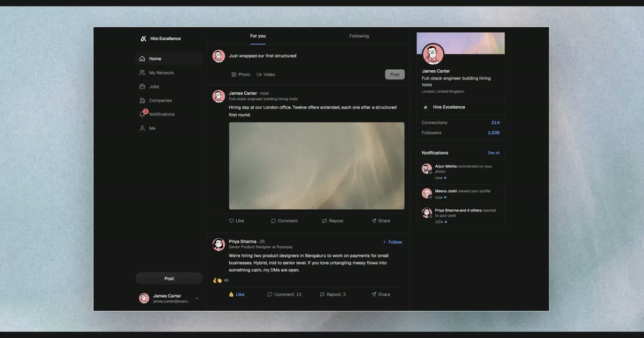The image size is (644, 338).
Task: View the 214 Connections count
Action: [x=495, y=122]
